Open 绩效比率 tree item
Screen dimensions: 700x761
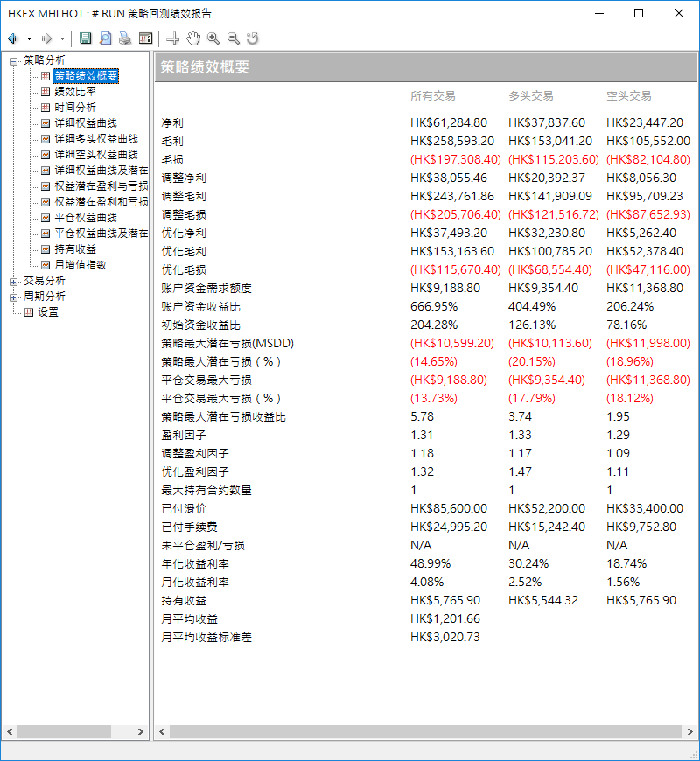pyautogui.click(x=75, y=92)
